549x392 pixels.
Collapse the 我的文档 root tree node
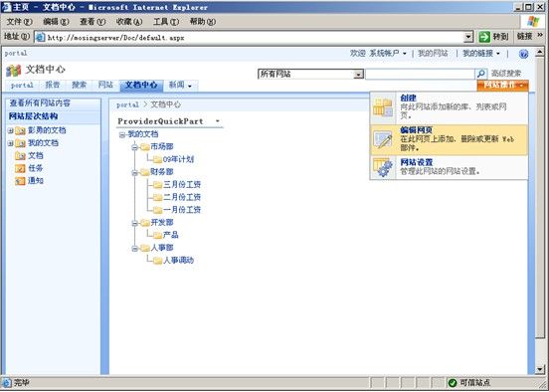(122, 135)
